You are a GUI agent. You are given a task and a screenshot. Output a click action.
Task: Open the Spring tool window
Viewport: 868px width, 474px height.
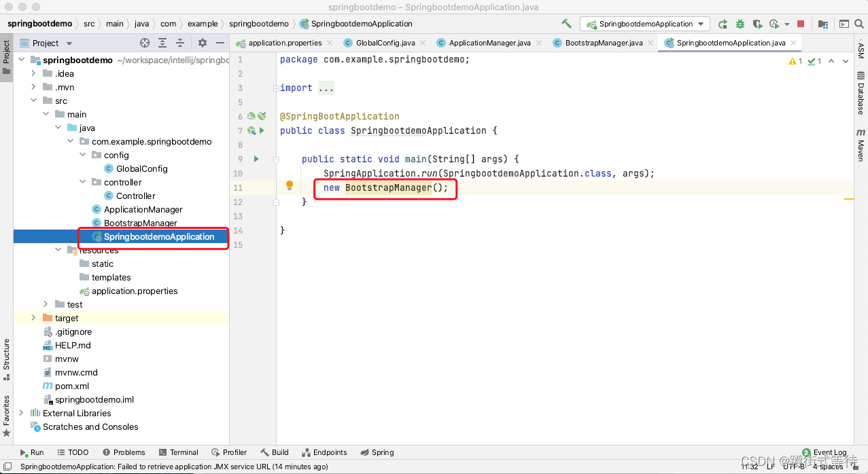pyautogui.click(x=377, y=452)
